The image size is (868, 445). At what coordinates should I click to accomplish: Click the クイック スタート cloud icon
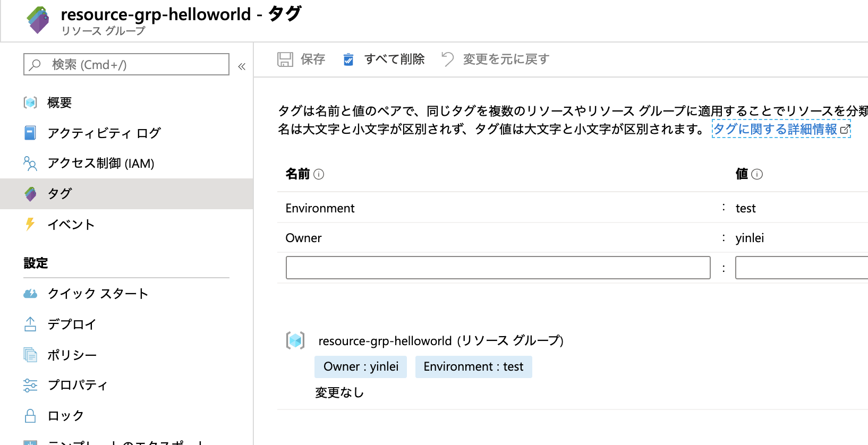coord(30,294)
